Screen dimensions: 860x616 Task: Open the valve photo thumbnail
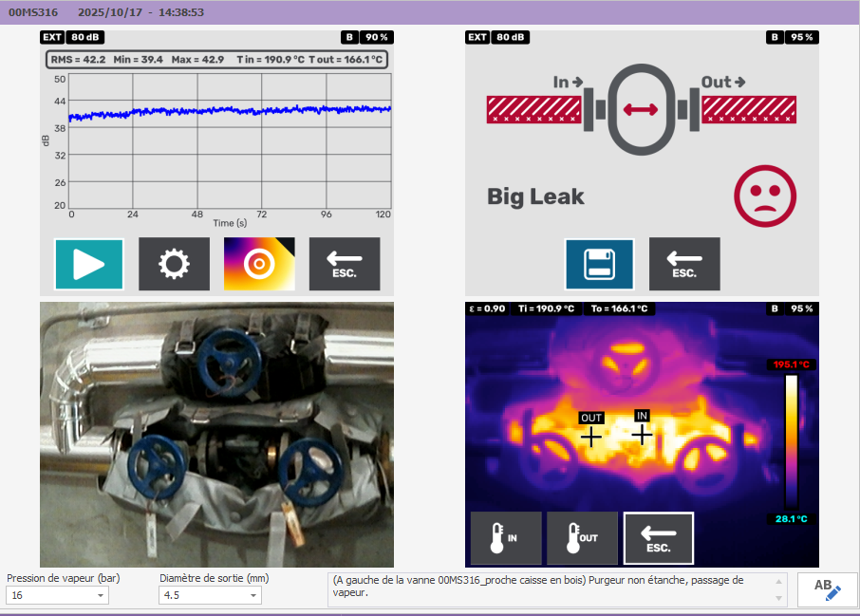coord(216,434)
